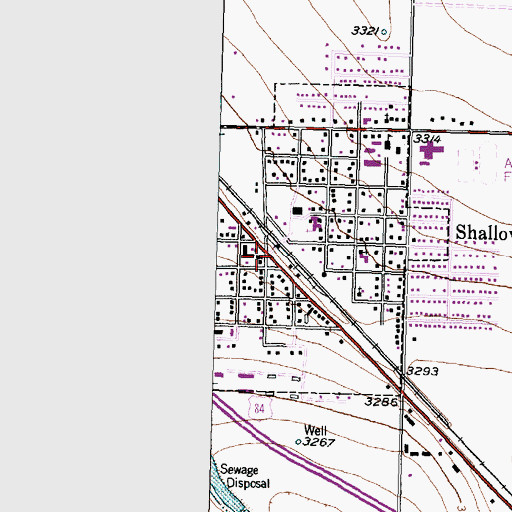Viewport: 512px width, 512px height.
Task: Click the 3314 elevation label
Action: (x=427, y=139)
